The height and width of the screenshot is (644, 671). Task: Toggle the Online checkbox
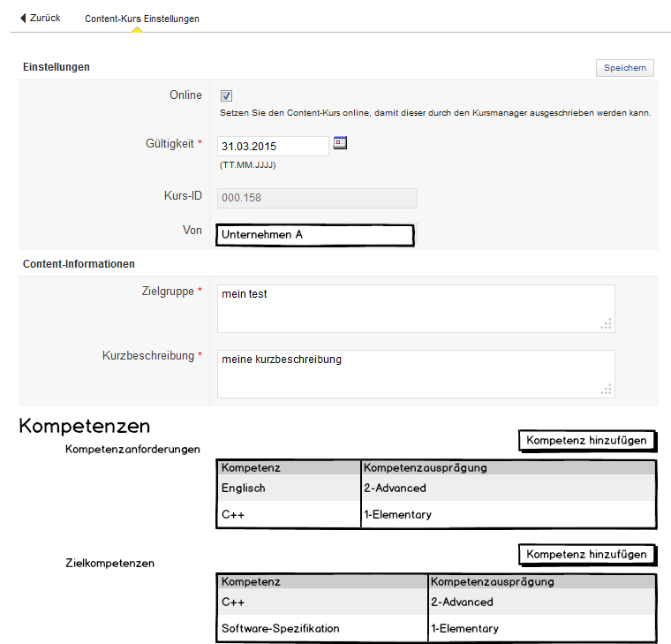pos(226,95)
